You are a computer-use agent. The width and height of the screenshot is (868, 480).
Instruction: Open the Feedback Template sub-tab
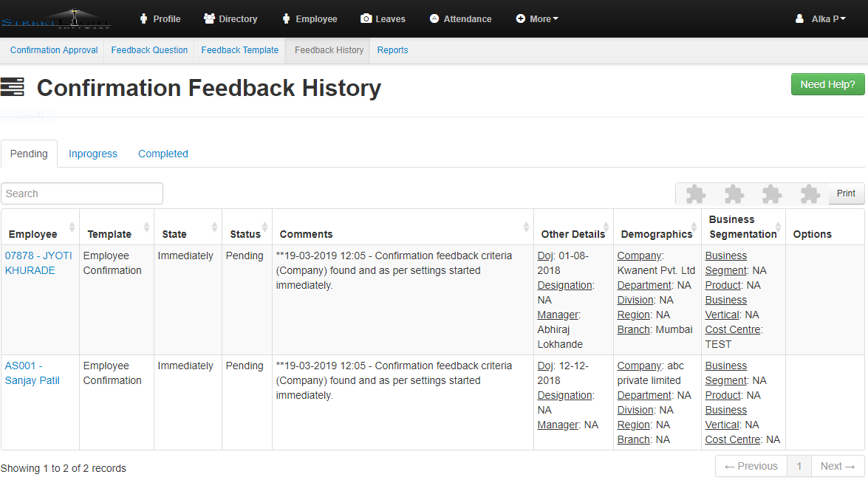coord(240,50)
